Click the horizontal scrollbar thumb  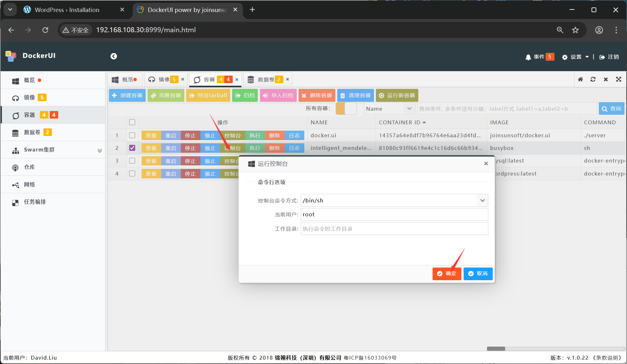point(496,349)
